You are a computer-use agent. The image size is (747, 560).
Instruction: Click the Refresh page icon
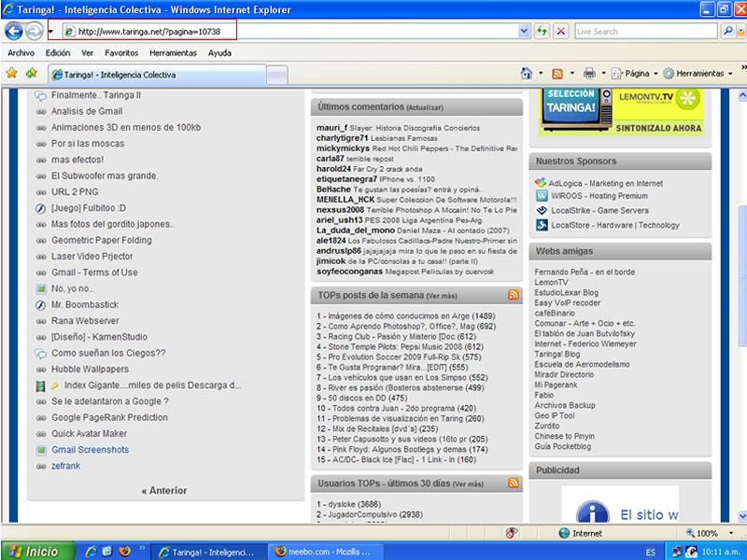(542, 32)
